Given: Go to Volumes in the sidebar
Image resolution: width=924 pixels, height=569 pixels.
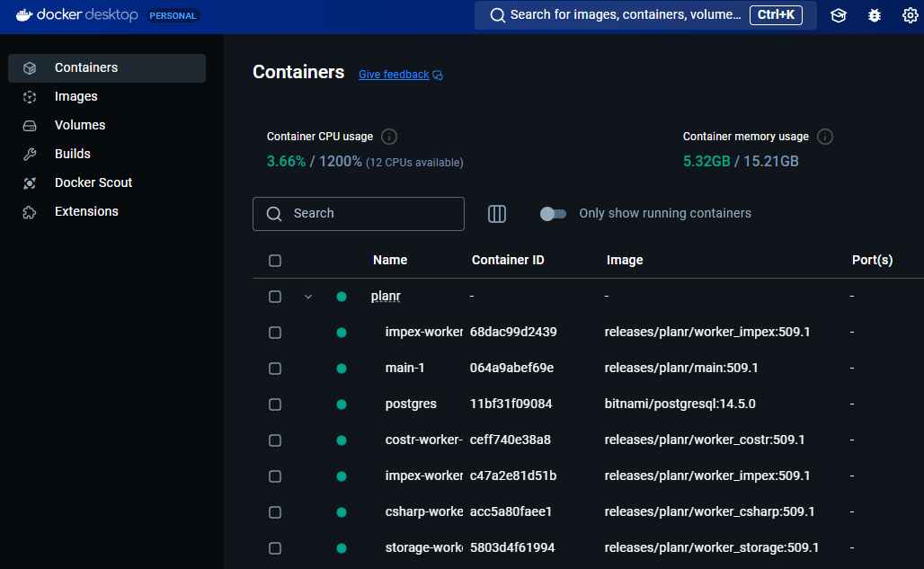Looking at the screenshot, I should click(80, 125).
